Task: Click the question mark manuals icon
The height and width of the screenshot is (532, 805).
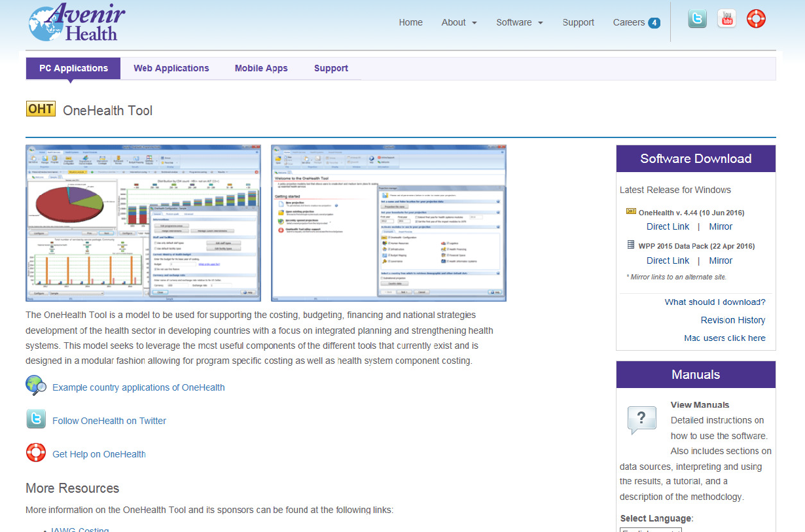Action: tap(641, 419)
